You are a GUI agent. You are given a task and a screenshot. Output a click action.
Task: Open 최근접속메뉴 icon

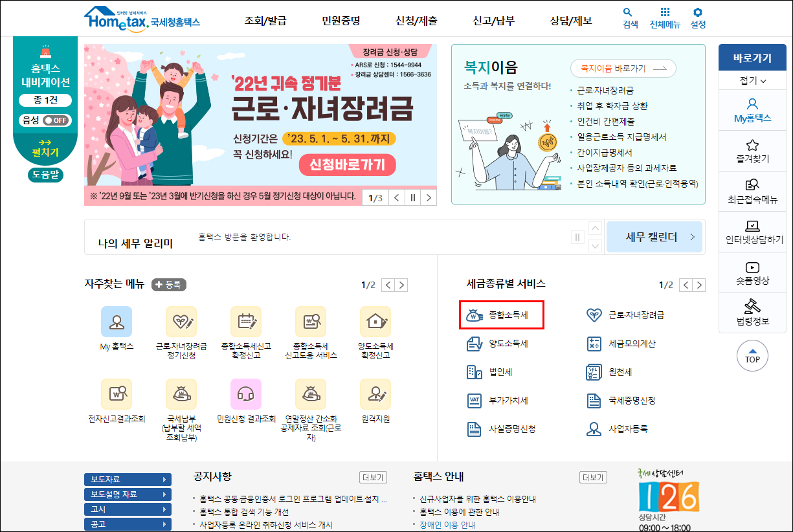pyautogui.click(x=752, y=192)
